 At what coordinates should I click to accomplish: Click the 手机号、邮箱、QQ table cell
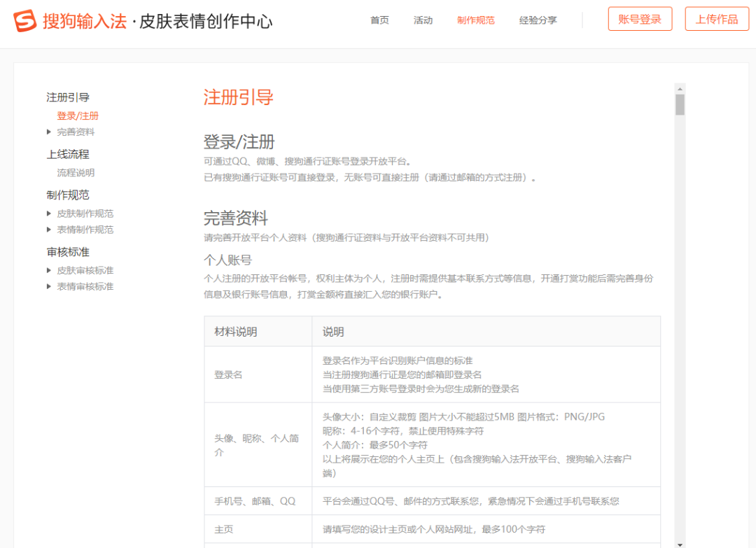click(258, 501)
